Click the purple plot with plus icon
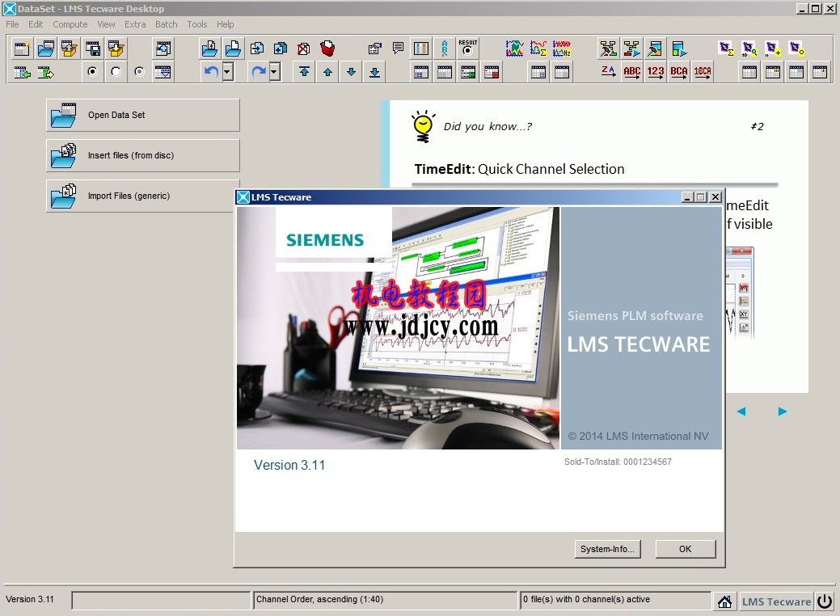The width and height of the screenshot is (840, 616). point(773,49)
